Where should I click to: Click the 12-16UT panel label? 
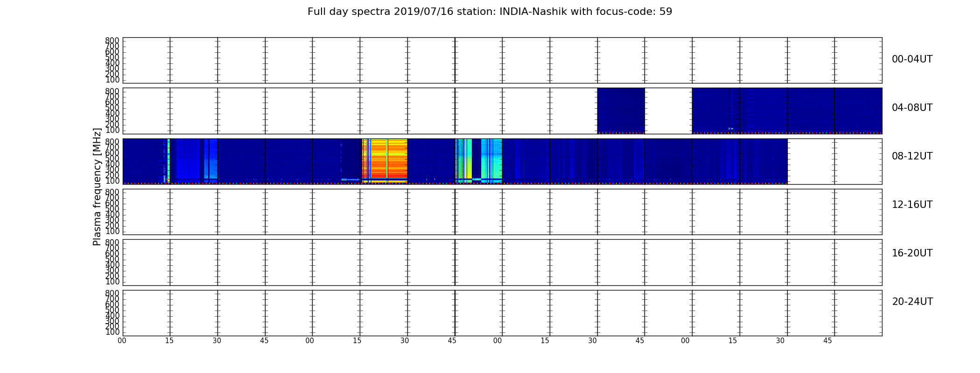pyautogui.click(x=912, y=205)
